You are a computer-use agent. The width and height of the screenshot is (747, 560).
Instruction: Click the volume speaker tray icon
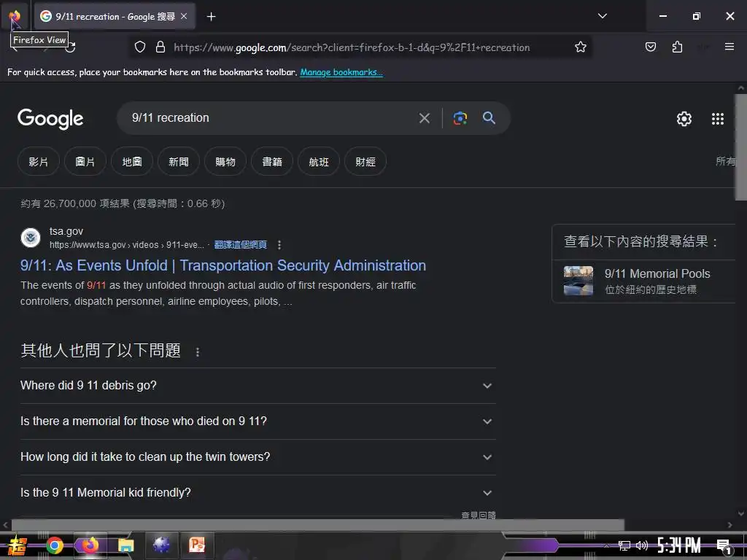coord(642,545)
